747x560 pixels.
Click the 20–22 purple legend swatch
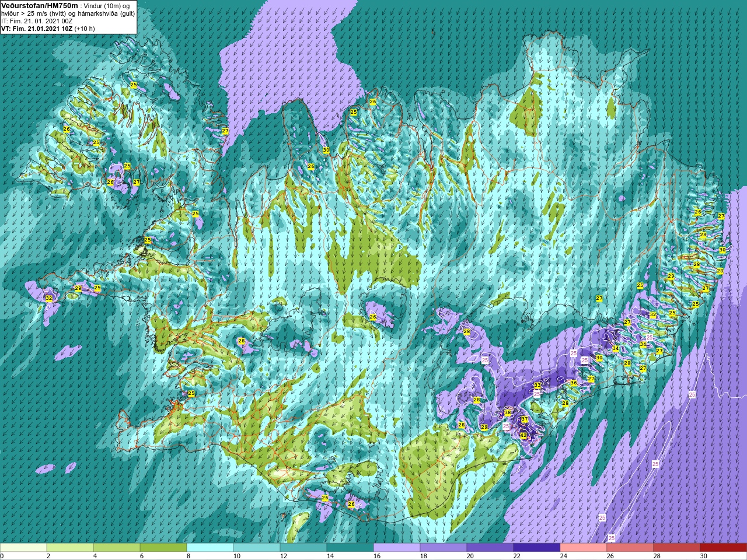coord(490,548)
